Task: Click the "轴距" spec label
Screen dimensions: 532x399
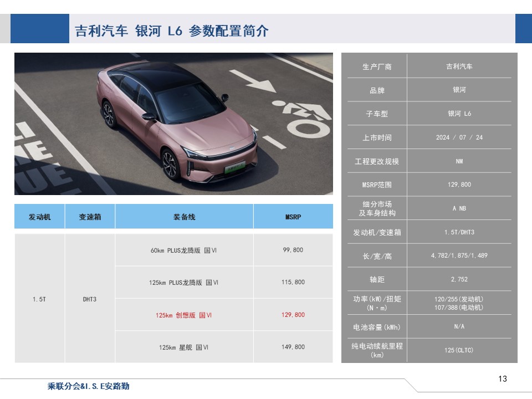Action: pyautogui.click(x=377, y=279)
